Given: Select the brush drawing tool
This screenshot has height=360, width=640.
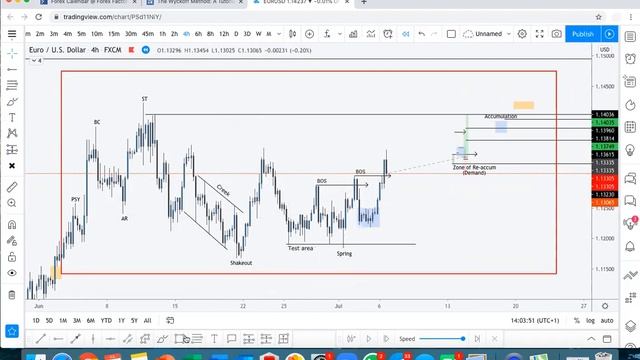Looking at the screenshot, I should 12,102.
